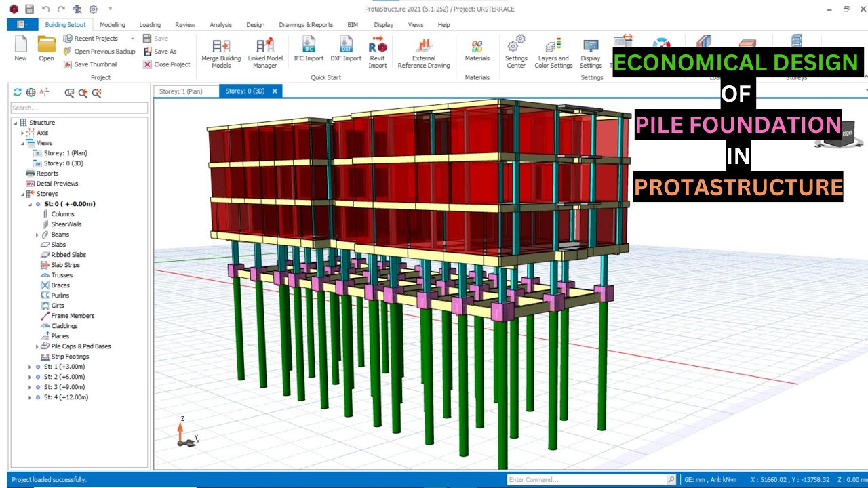Open the quick access toolbar customize dropdown
Image resolution: width=868 pixels, height=488 pixels.
(x=110, y=9)
